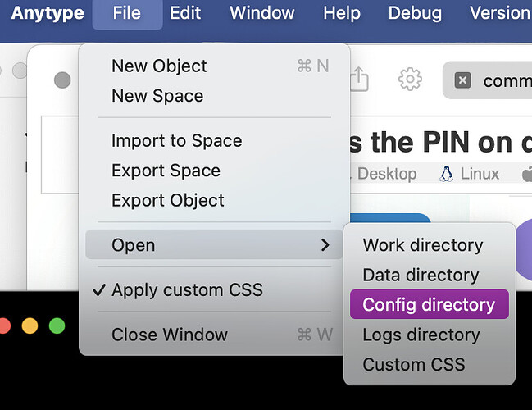This screenshot has width=532, height=410.
Task: Click the Anytype app menu
Action: [x=48, y=13]
